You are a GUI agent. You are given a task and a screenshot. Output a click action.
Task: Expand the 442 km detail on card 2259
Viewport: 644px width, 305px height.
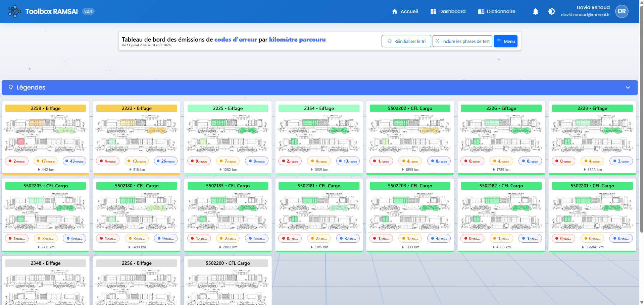click(46, 170)
